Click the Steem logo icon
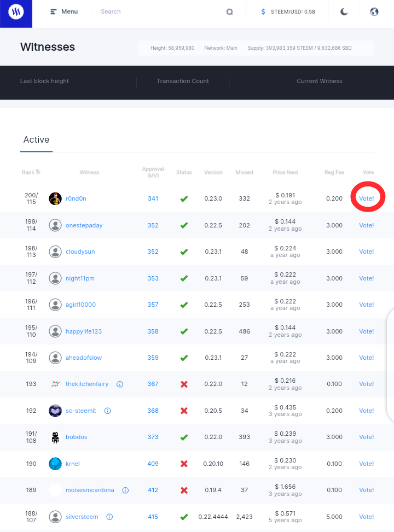This screenshot has height=532, width=394. 16,12
